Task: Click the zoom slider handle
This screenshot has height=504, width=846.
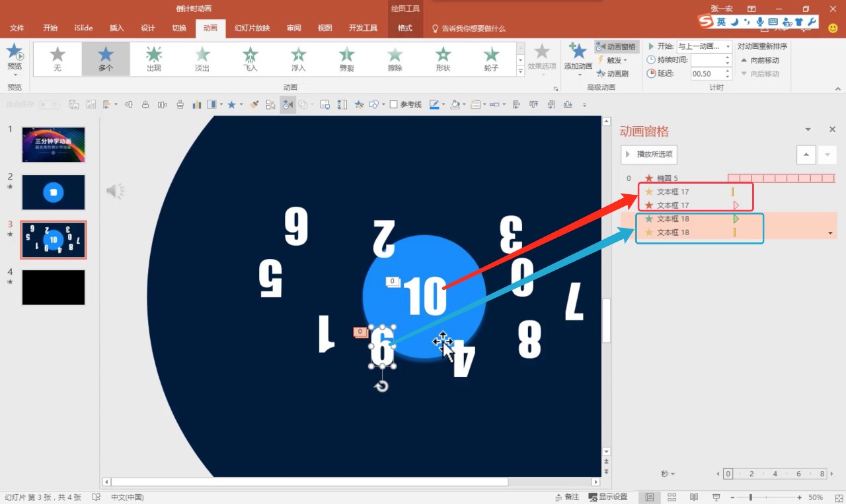Action: point(751,497)
